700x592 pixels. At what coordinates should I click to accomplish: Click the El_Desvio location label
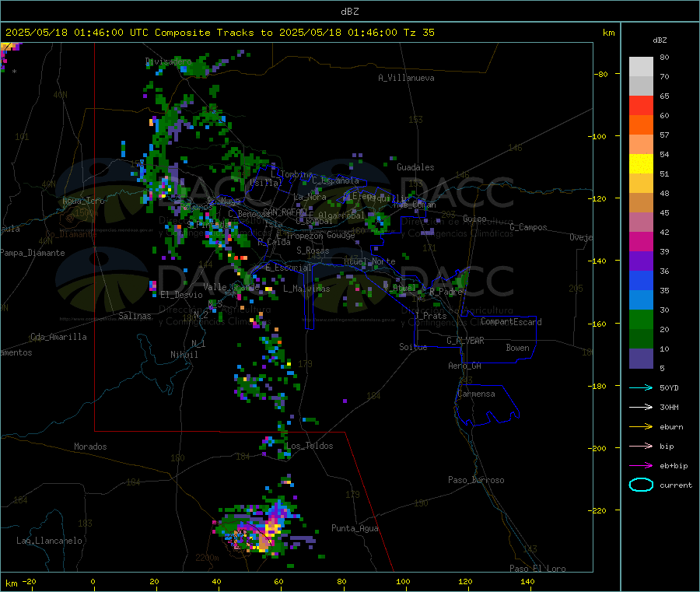click(181, 295)
